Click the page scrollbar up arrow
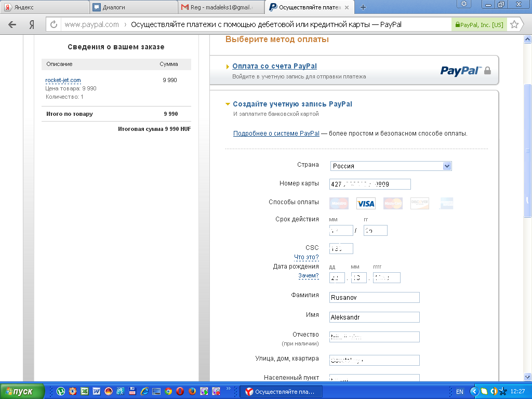This screenshot has height=399, width=532. pos(528,39)
